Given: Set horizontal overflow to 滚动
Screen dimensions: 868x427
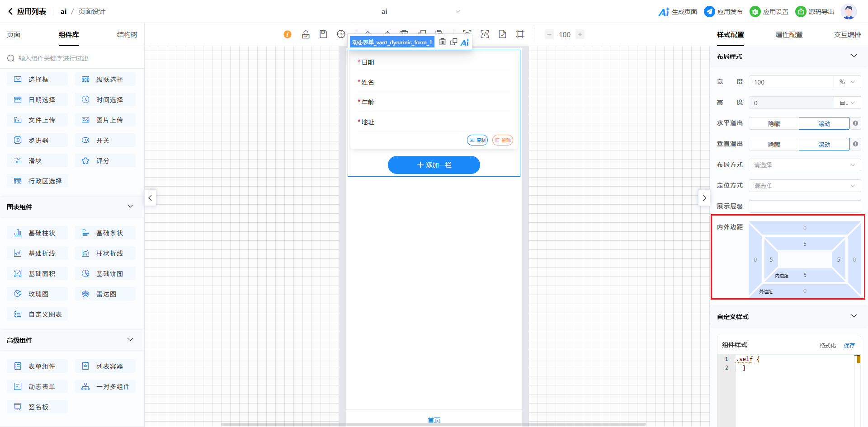Looking at the screenshot, I should (824, 124).
